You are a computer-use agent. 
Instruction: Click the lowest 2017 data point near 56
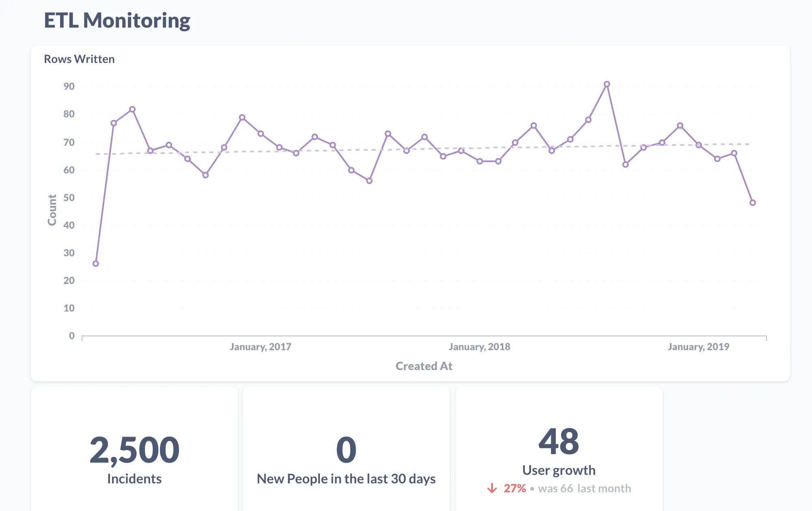369,181
